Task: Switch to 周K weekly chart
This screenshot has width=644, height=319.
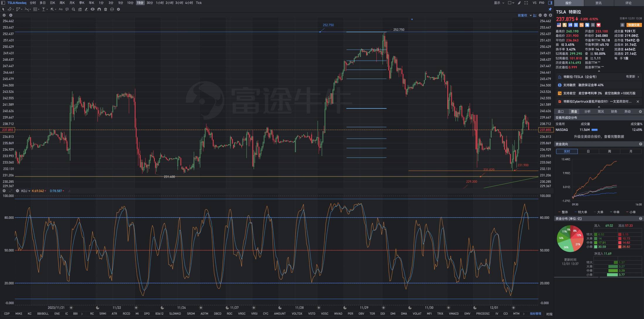Action: pyautogui.click(x=62, y=3)
